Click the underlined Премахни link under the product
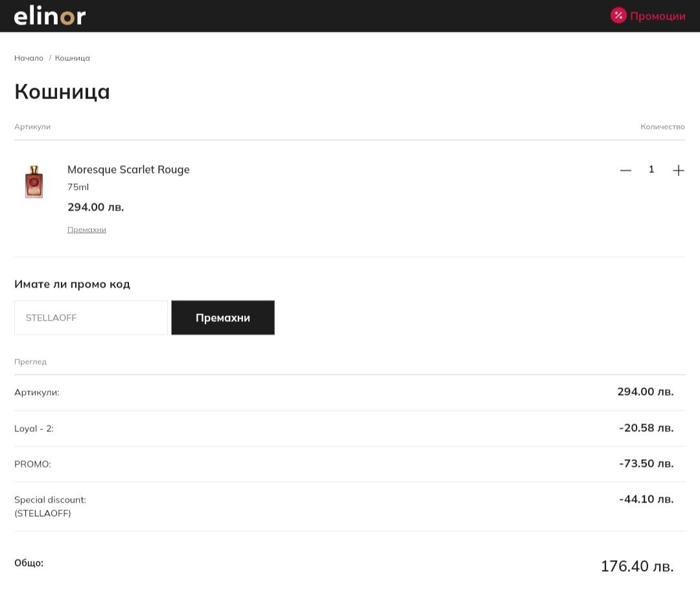This screenshot has width=700, height=590. point(87,230)
